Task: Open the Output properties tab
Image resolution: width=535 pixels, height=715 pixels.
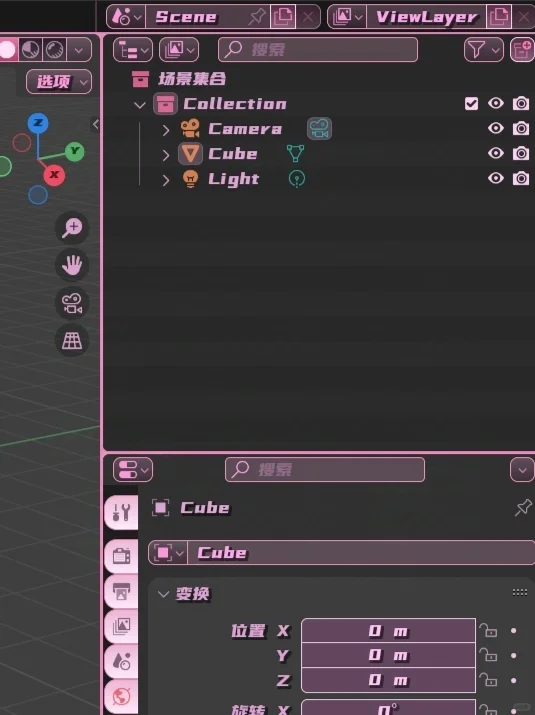Action: [x=121, y=591]
